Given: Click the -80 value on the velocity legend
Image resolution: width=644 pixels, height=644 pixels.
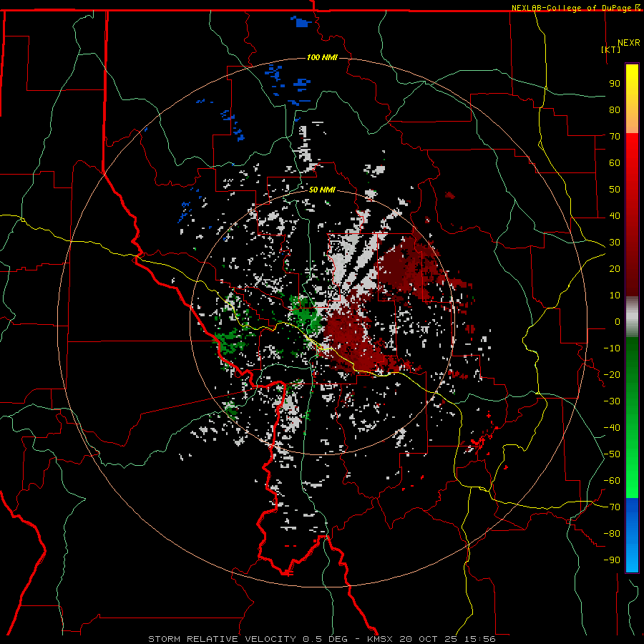Looking at the screenshot, I should click(612, 534).
